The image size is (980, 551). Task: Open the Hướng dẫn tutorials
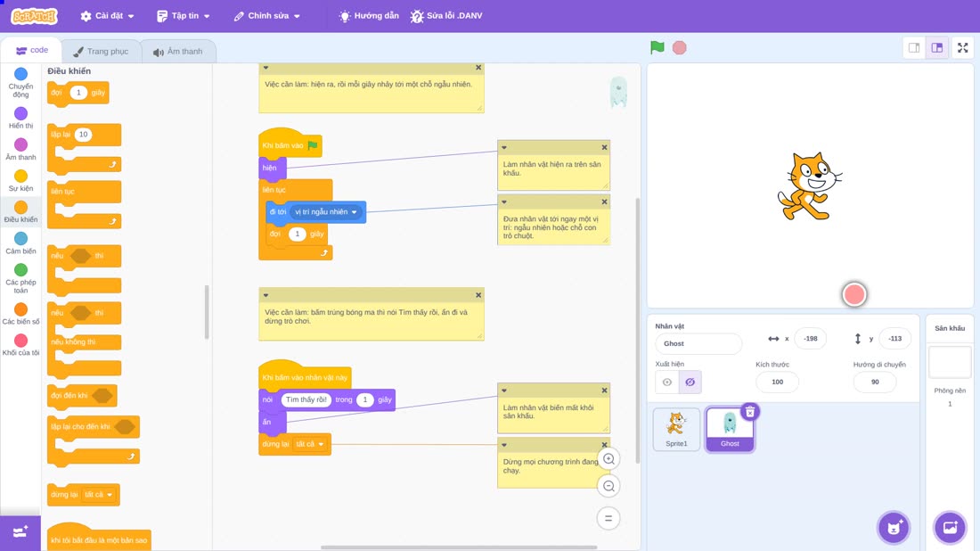click(369, 16)
